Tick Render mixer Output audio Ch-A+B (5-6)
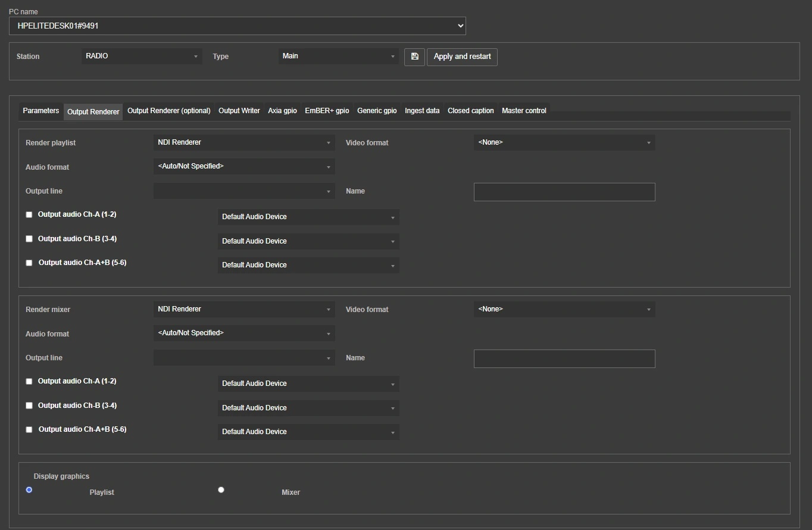Screen dimensions: 812x530 point(29,429)
